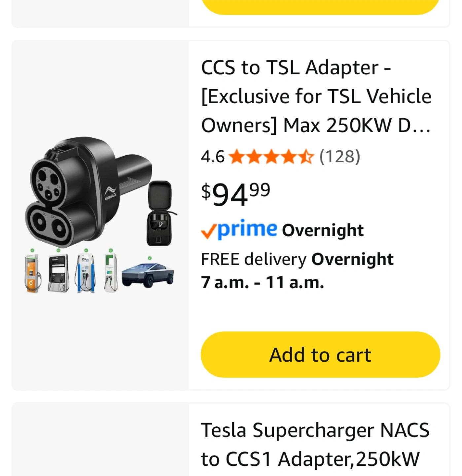Click the Cybertruck image

[148, 274]
